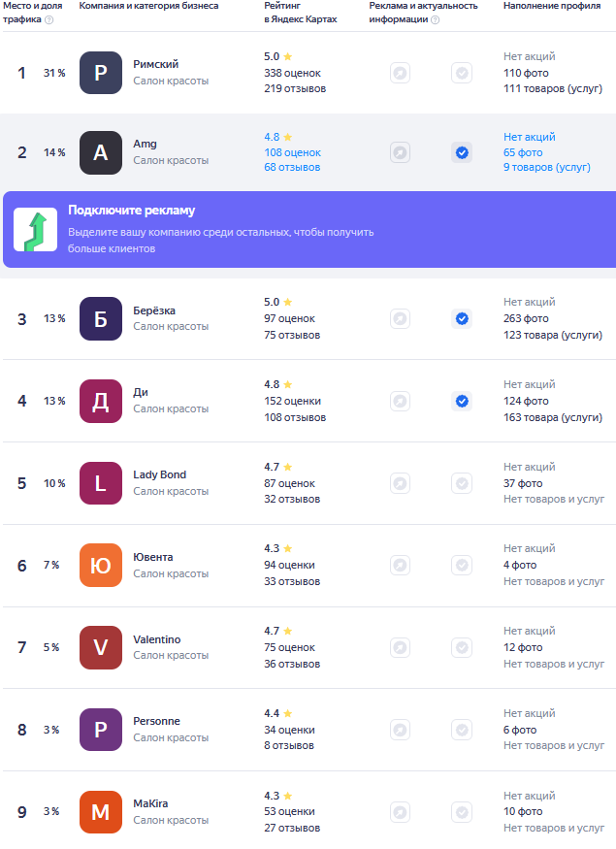Click the grey checkmark in Ювента row
Viewport: 616px width, 849px height.
coord(462,566)
